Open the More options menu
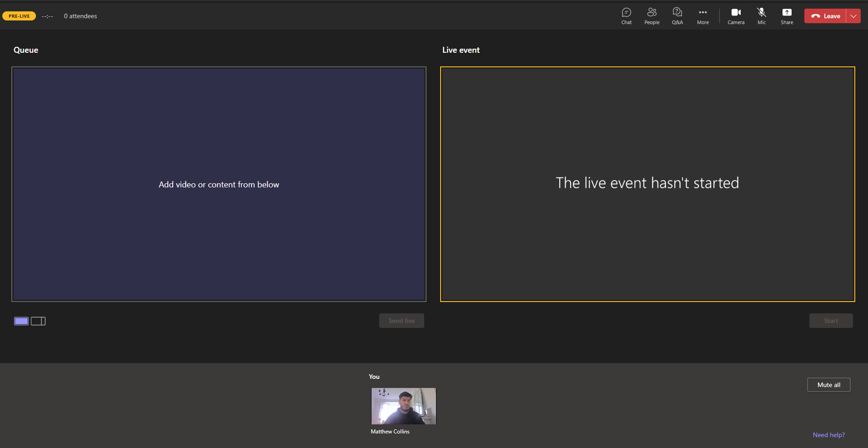Viewport: 868px width, 448px height. [x=702, y=16]
